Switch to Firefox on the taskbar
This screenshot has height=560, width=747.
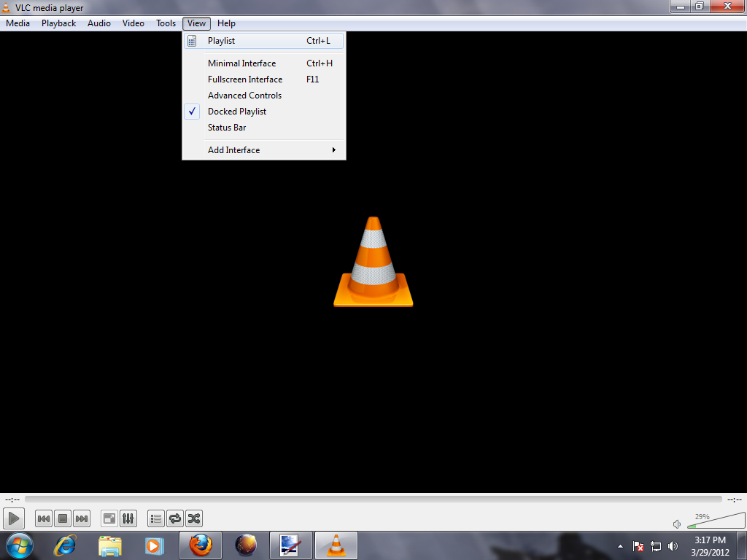coord(201,545)
